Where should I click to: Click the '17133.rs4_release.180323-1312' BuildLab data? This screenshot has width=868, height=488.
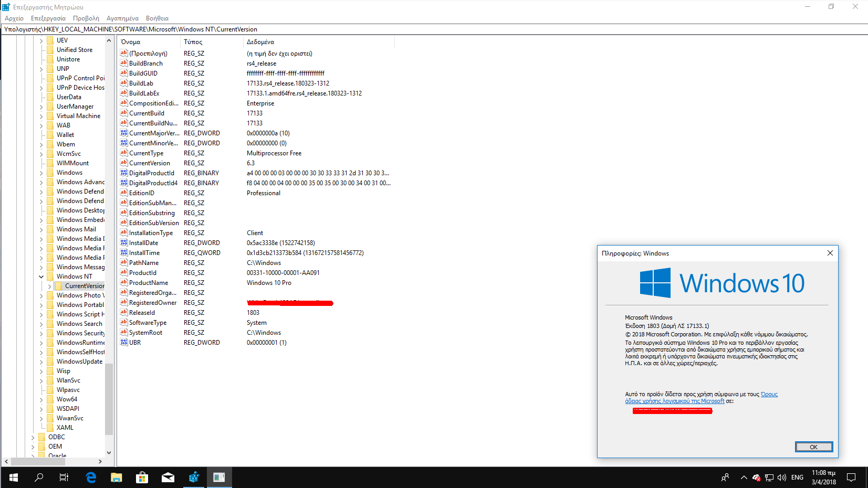tap(288, 83)
